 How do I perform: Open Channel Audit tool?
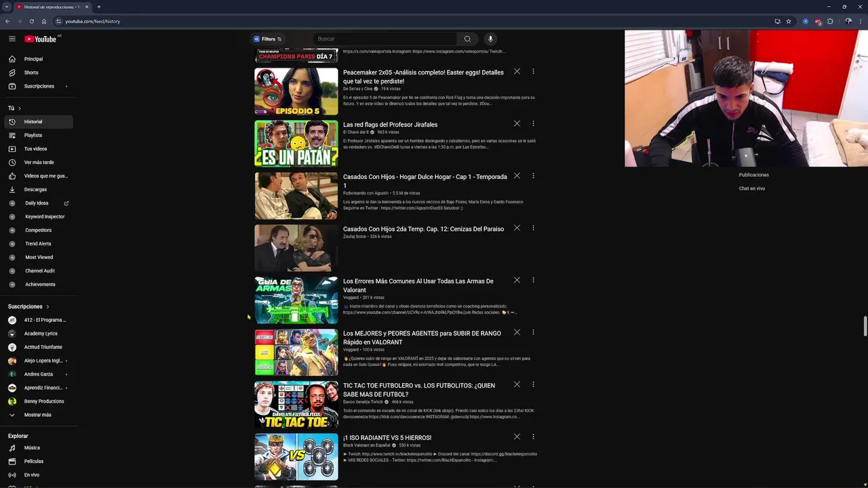pyautogui.click(x=39, y=270)
